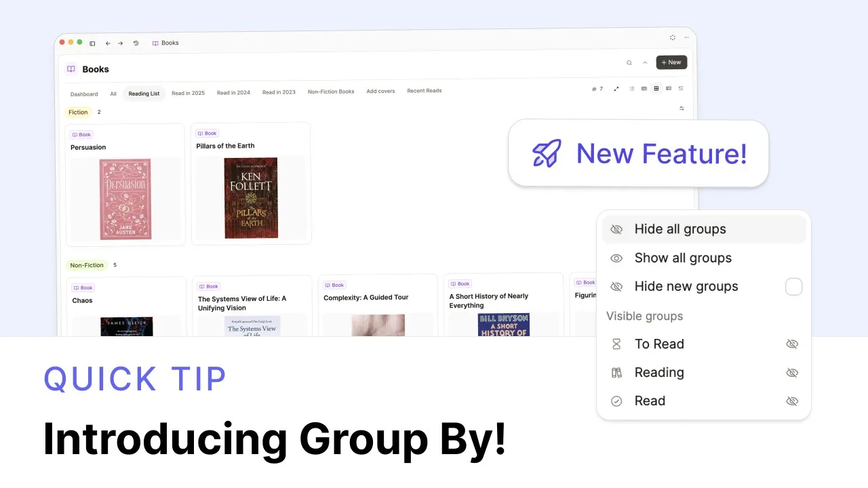Open the Chaos book card title
The height and width of the screenshot is (488, 868).
(82, 301)
